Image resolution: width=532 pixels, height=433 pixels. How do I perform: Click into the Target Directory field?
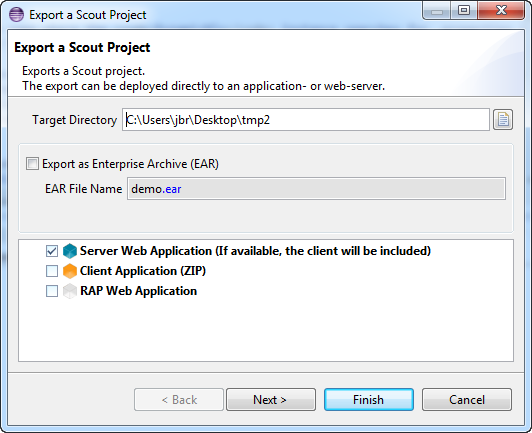(x=306, y=119)
